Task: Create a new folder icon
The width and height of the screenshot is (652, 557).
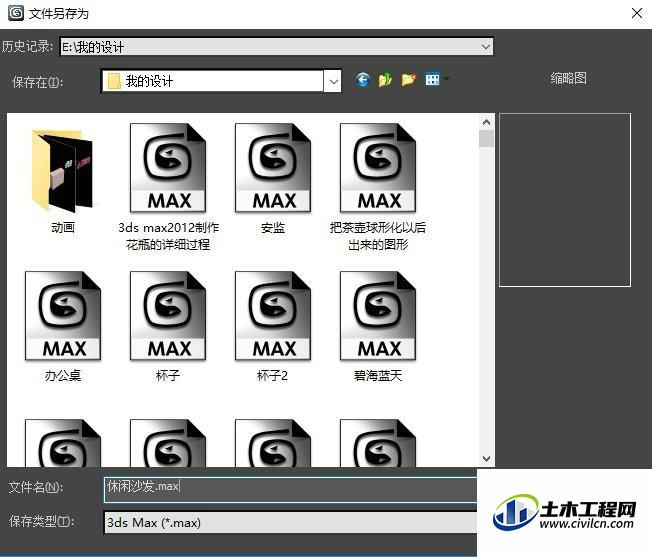Action: (x=408, y=79)
